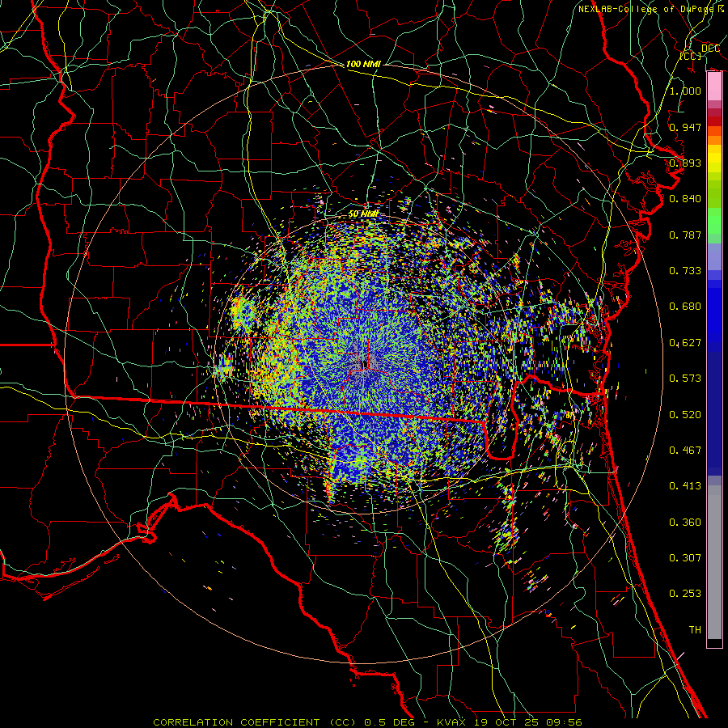This screenshot has width=728, height=728.
Task: Select the 0.627 legend value
Action: point(685,343)
